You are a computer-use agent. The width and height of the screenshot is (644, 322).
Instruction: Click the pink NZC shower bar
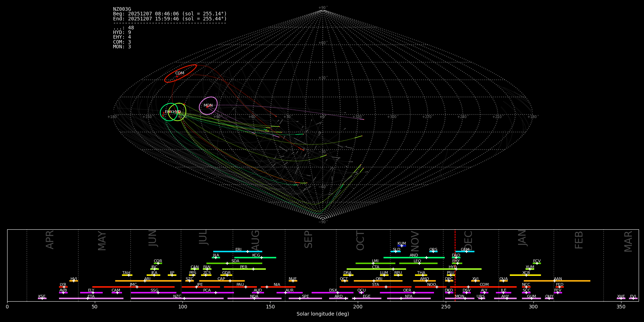click(177, 298)
